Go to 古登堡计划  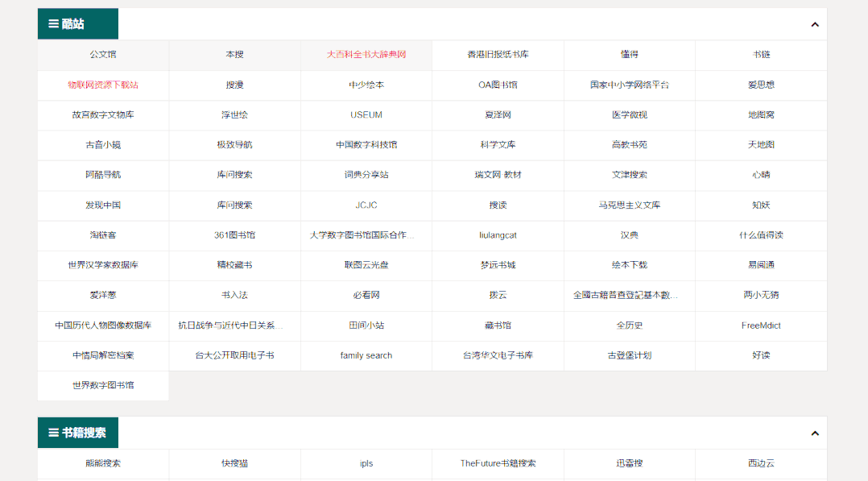pyautogui.click(x=630, y=355)
